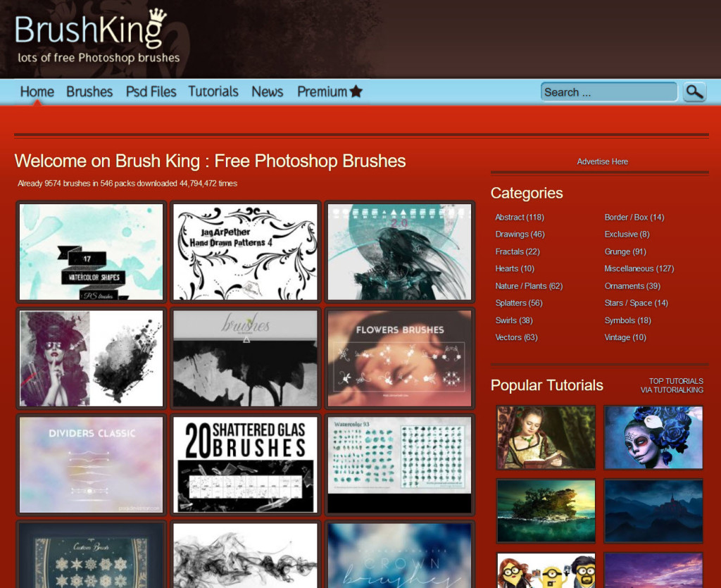Open the 20 Shattered Glas Brushes pack
The width and height of the screenshot is (721, 588).
point(245,465)
